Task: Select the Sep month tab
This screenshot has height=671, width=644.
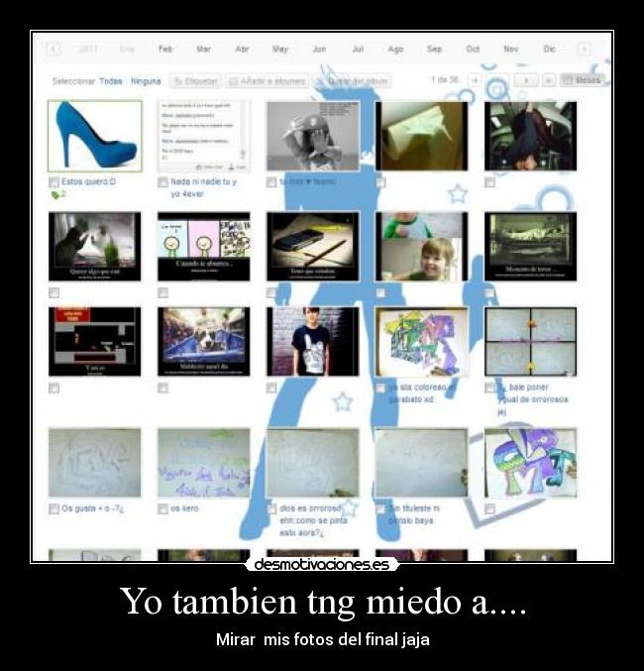Action: (434, 50)
